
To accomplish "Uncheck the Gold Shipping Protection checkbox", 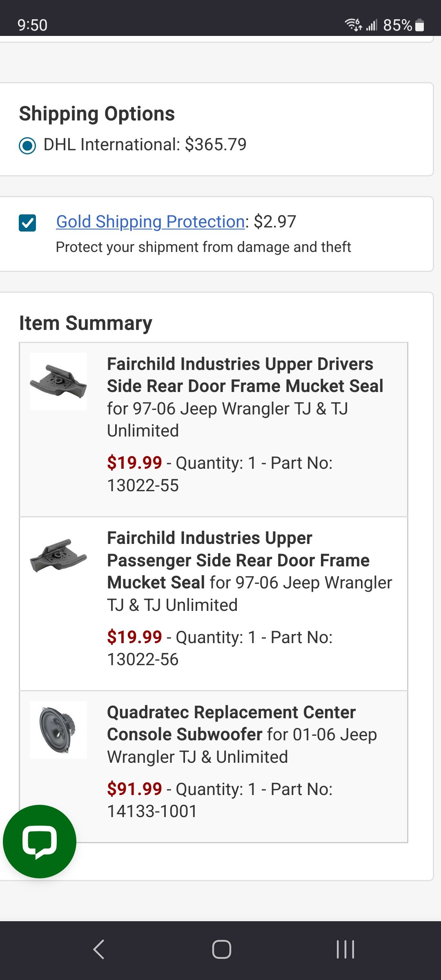I will coord(27,223).
